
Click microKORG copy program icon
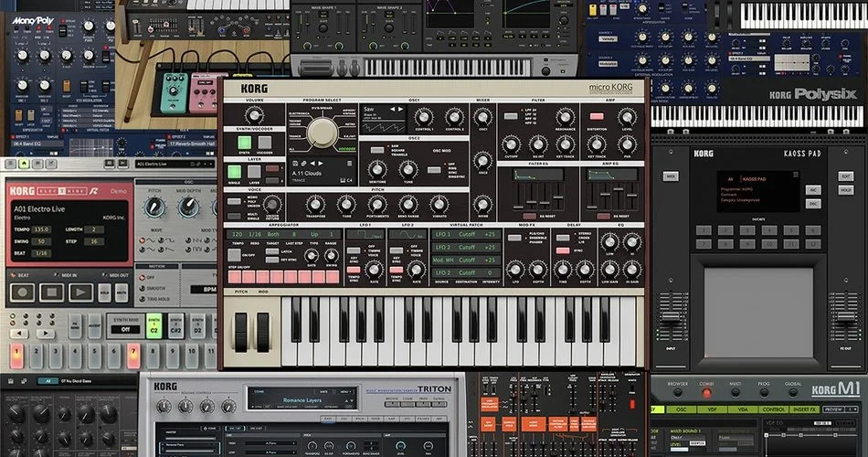303,164
